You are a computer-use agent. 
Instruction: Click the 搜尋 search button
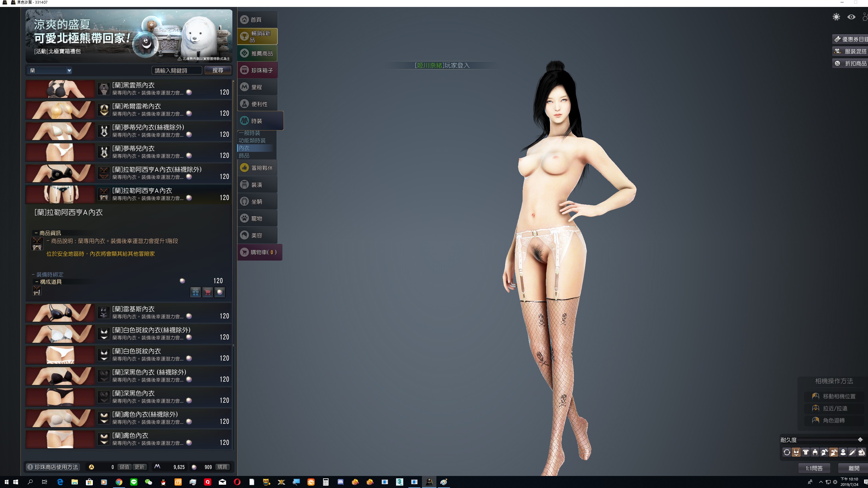[x=218, y=70]
